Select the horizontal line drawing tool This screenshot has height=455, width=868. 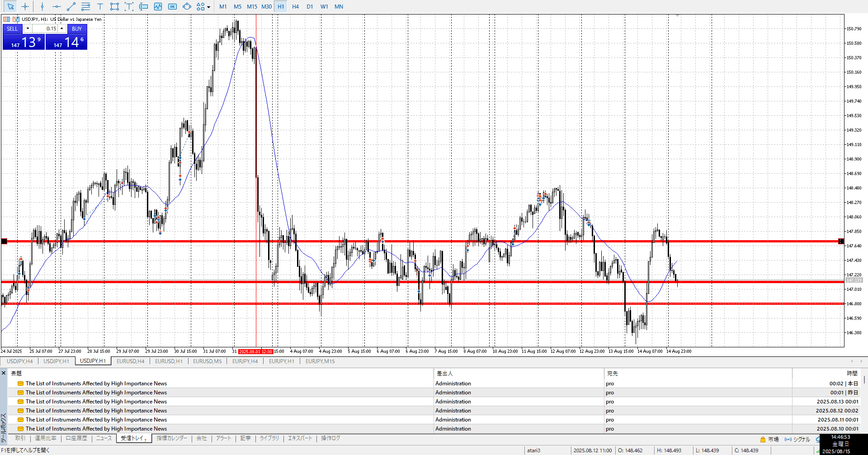pos(57,6)
